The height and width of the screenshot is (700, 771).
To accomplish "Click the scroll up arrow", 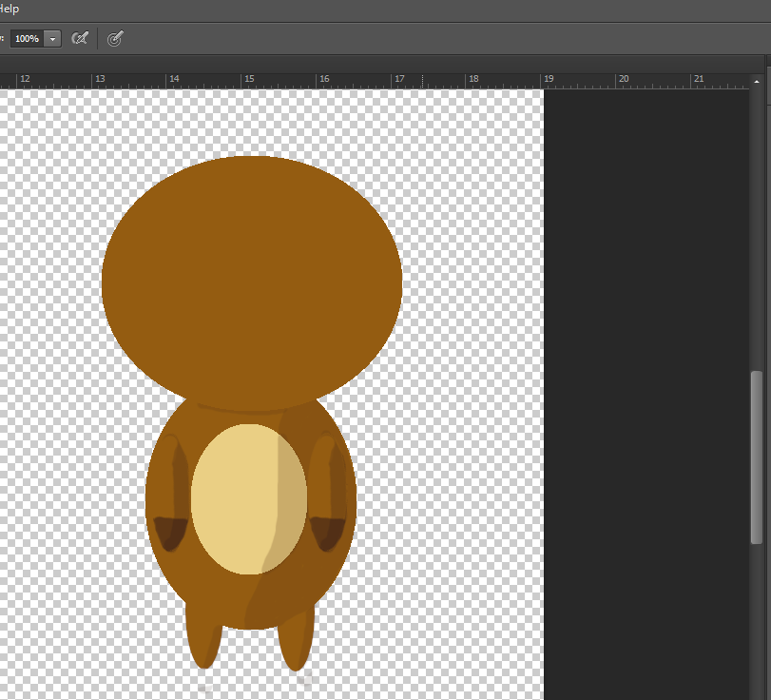I will pos(756,82).
